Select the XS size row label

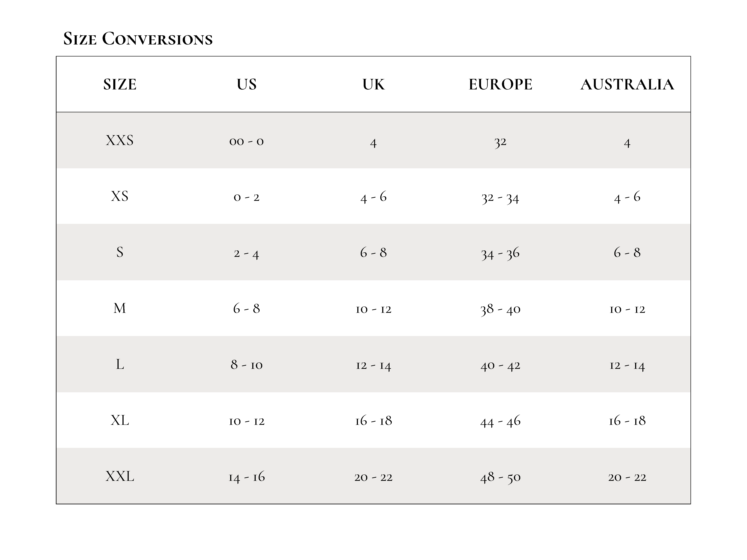120,196
